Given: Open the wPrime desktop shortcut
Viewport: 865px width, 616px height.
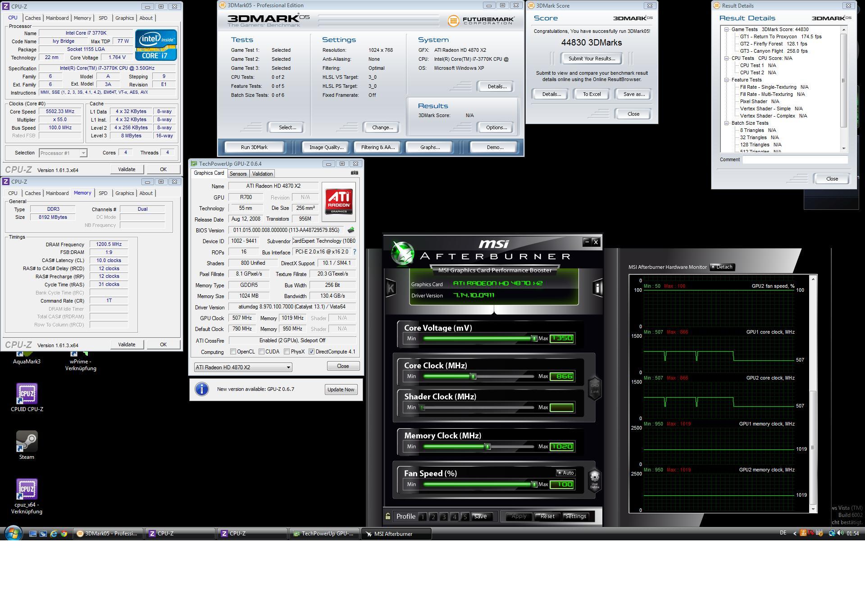Looking at the screenshot, I should pyautogui.click(x=81, y=361).
